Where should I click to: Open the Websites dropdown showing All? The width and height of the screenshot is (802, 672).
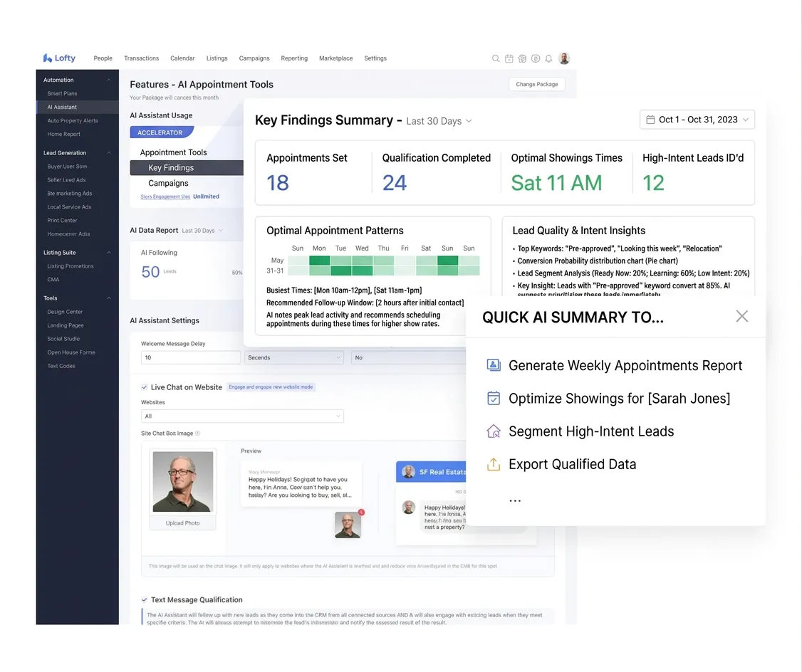pyautogui.click(x=241, y=416)
